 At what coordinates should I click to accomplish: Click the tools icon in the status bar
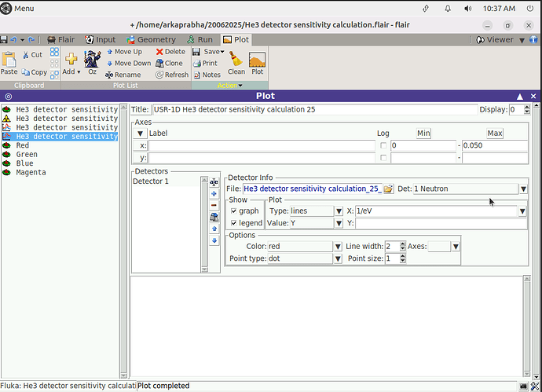tap(535, 387)
